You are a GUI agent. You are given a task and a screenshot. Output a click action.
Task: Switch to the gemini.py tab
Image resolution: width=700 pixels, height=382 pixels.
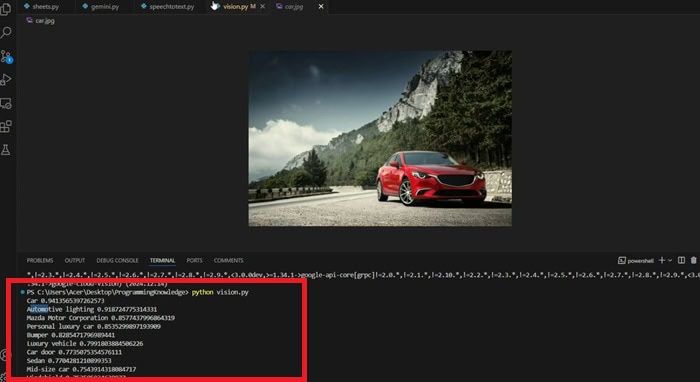click(101, 7)
